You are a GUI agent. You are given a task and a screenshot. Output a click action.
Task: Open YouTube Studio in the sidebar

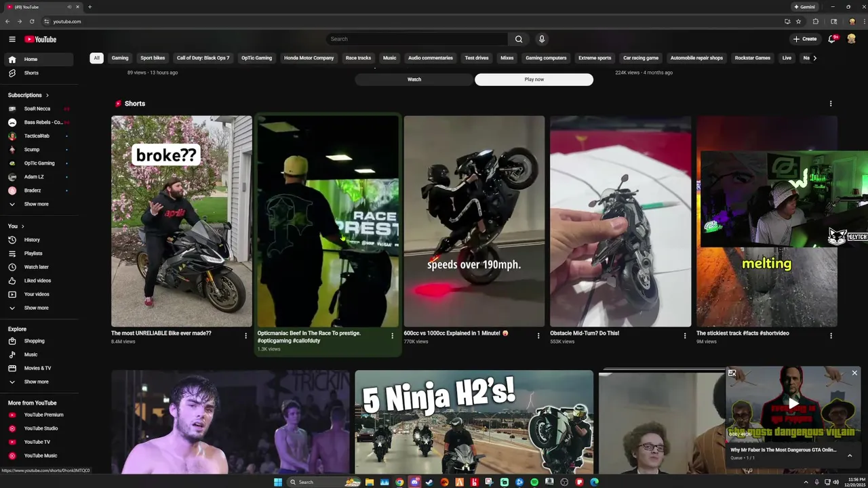pos(37,428)
